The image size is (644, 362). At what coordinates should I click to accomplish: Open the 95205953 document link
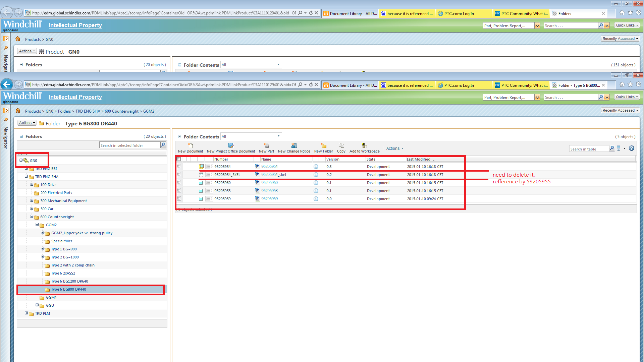[269, 191]
